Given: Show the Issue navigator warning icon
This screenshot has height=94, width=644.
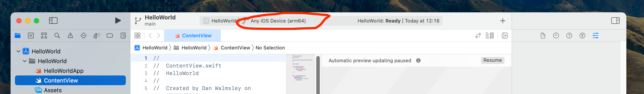Looking at the screenshot, I should (71, 36).
